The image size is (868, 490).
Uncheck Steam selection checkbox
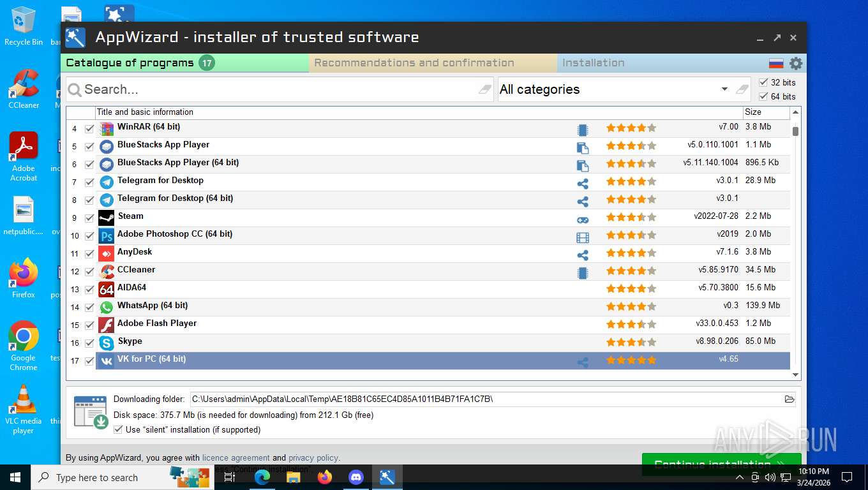[89, 218]
